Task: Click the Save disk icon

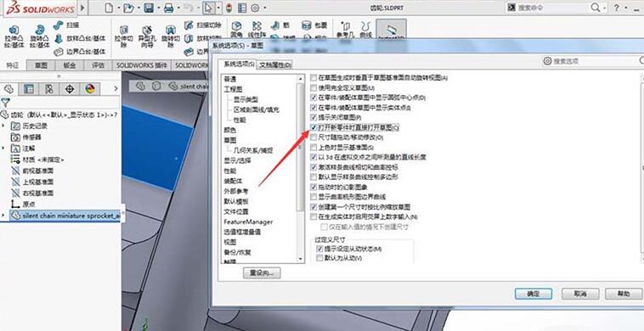Action: click(149, 8)
